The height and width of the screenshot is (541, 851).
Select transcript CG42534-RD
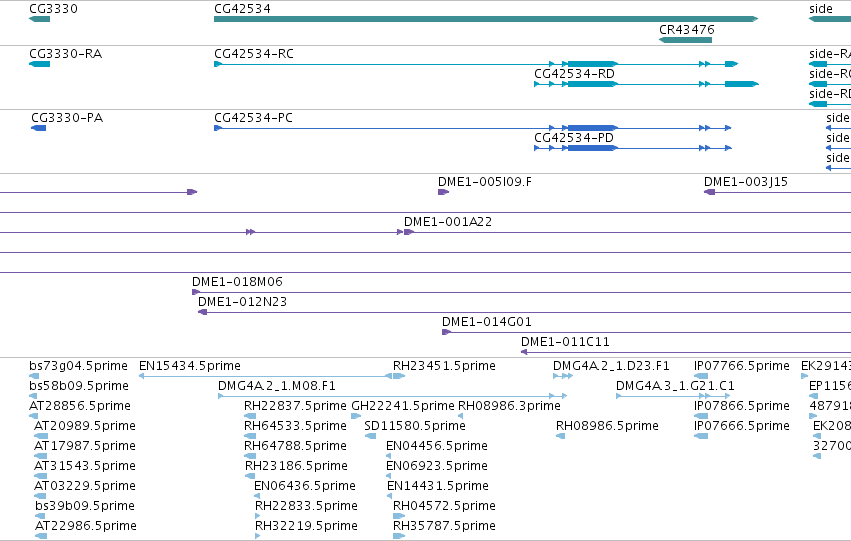click(x=646, y=84)
